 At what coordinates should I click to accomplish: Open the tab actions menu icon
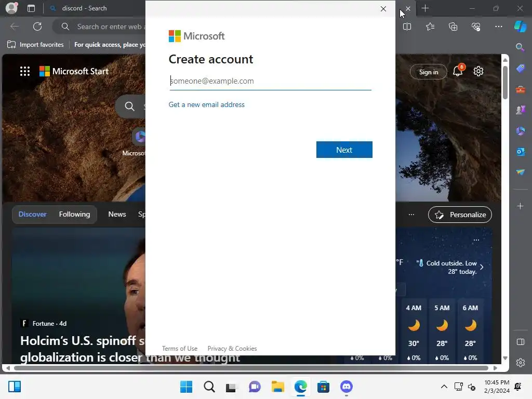31,8
